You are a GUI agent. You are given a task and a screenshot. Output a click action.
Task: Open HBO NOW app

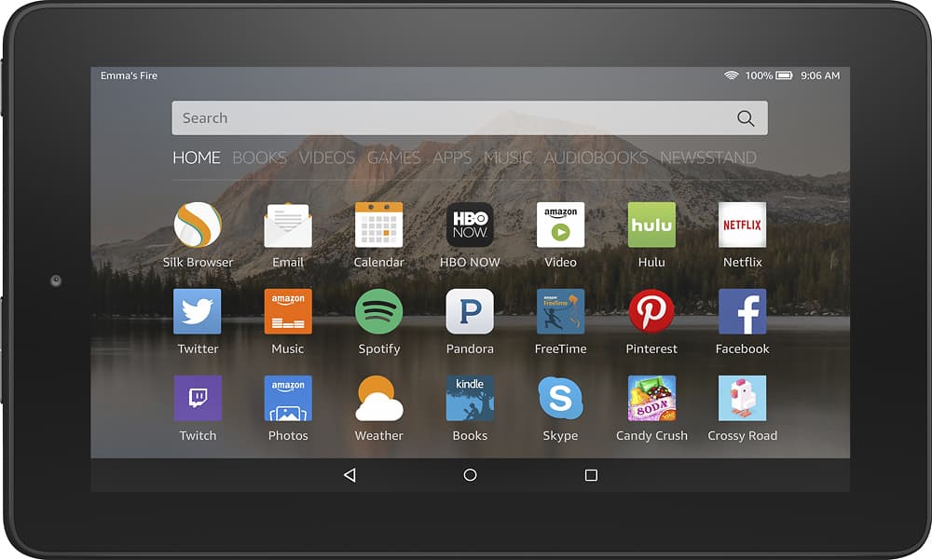470,225
